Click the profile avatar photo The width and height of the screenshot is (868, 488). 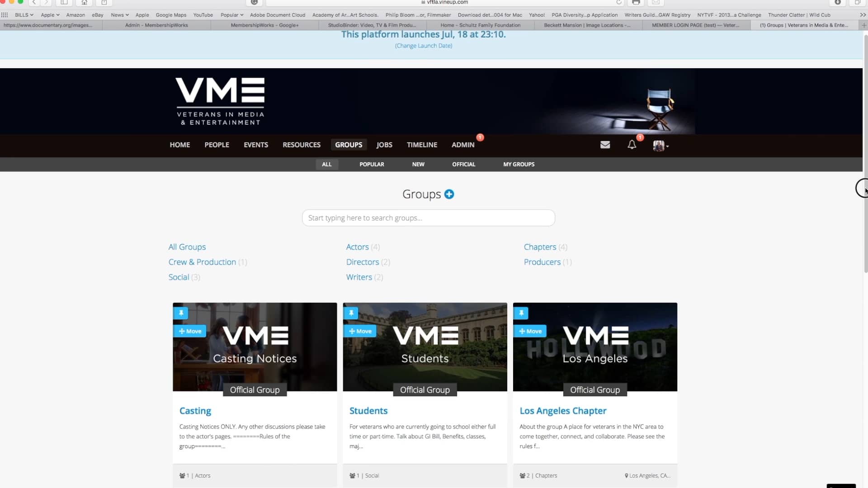click(660, 145)
